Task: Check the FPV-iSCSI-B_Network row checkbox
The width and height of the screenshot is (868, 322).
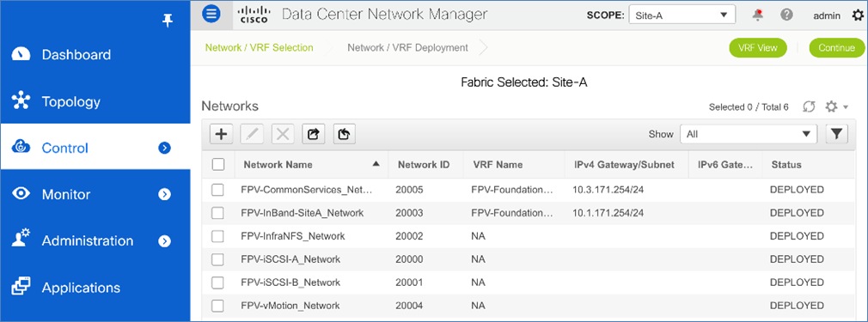Action: pyautogui.click(x=217, y=283)
